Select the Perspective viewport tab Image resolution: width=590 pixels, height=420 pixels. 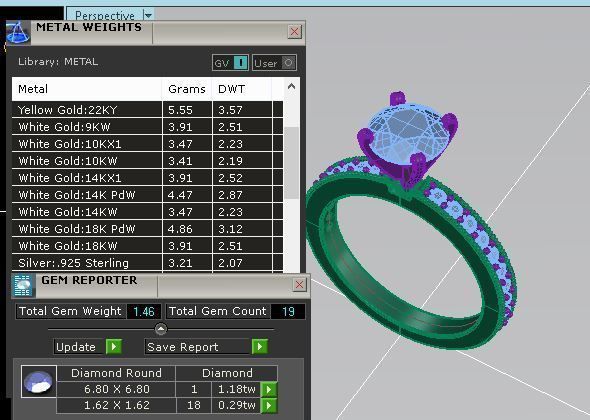click(105, 15)
